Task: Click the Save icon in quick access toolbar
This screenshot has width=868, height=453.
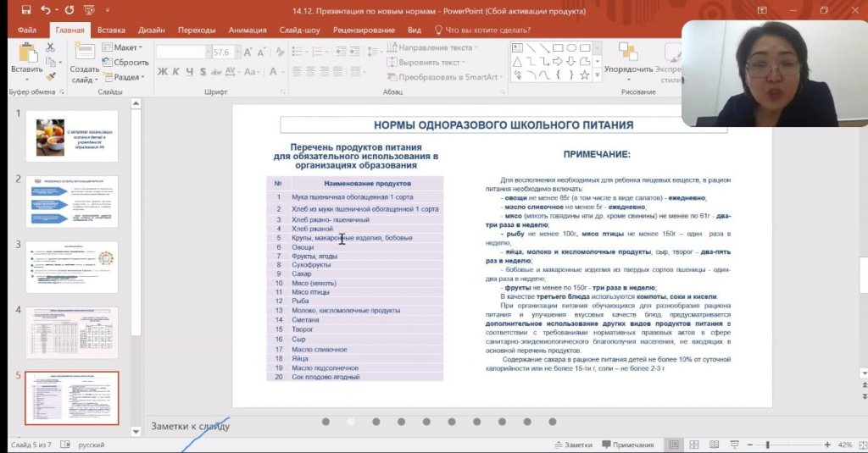Action: tap(26, 10)
